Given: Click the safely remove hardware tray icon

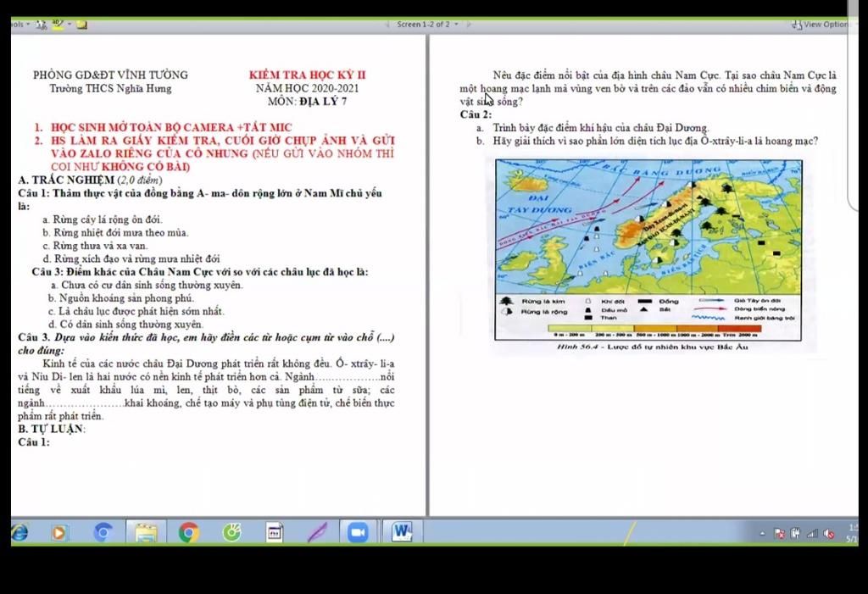Looking at the screenshot, I should point(795,534).
